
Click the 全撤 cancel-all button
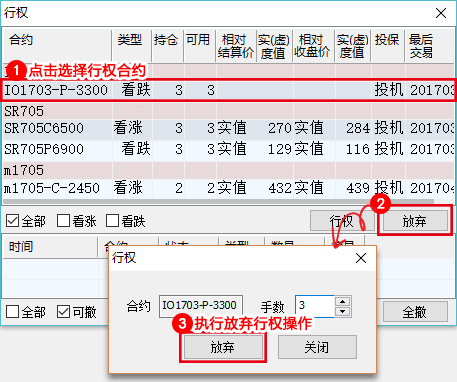click(415, 312)
